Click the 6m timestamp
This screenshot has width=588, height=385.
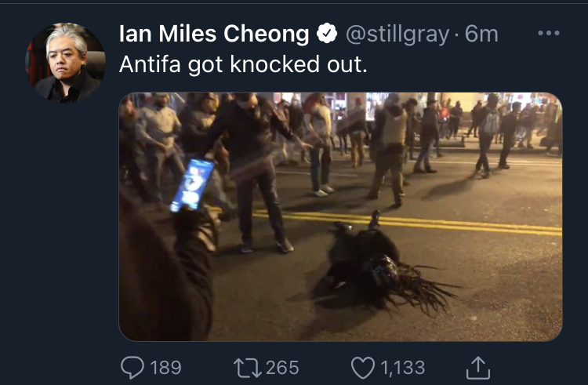tap(481, 35)
